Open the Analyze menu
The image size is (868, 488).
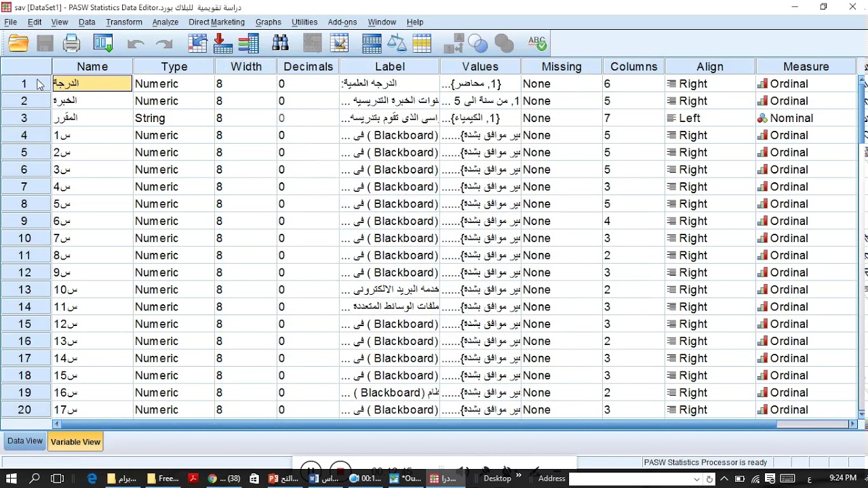point(165,22)
